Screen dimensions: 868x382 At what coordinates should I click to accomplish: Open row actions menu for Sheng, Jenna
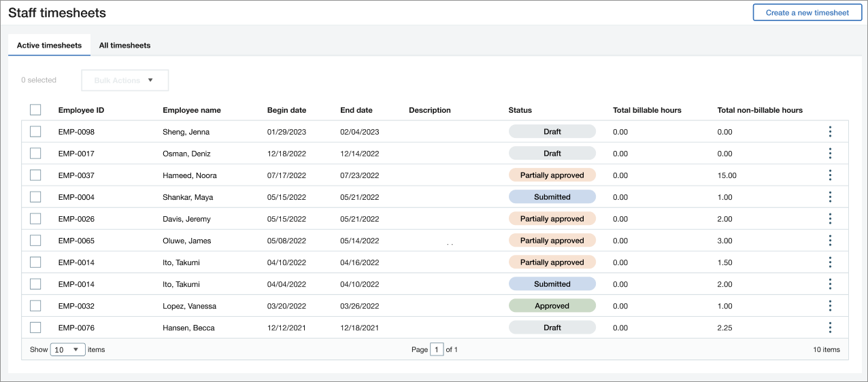coord(830,132)
